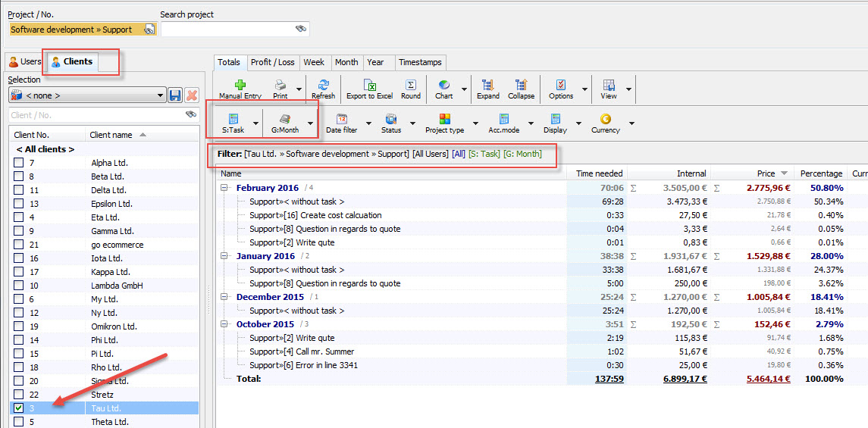Save selection with the floppy disk icon

pos(175,95)
